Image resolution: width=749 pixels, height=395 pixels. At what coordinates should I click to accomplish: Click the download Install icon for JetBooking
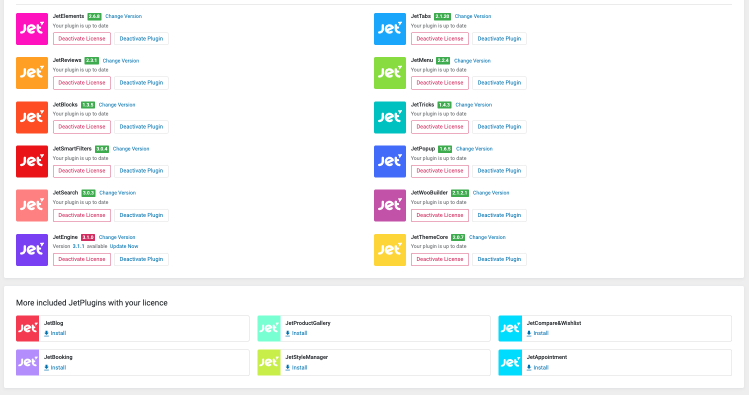point(46,368)
